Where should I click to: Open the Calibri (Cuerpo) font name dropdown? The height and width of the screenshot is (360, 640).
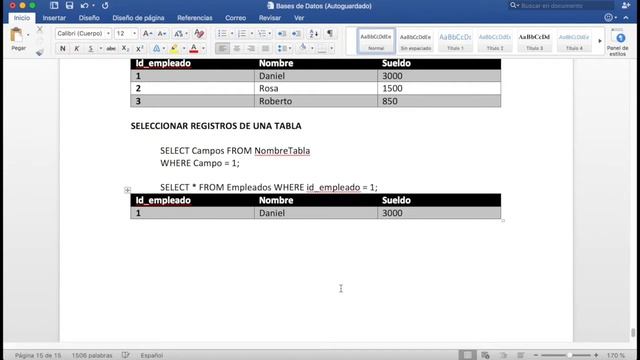[x=109, y=33]
